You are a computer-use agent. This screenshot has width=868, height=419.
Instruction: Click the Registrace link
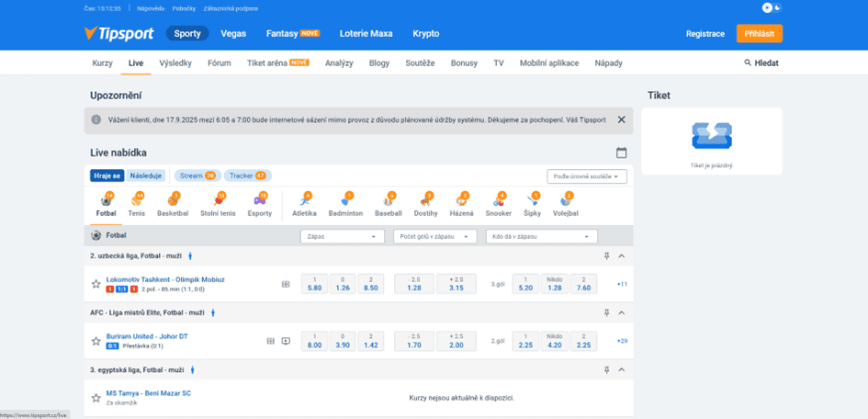coord(705,34)
